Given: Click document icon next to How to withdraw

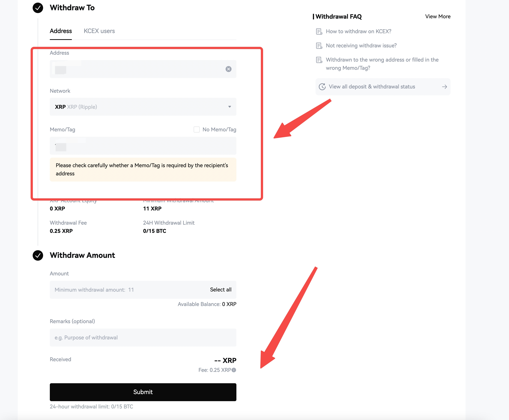Looking at the screenshot, I should (319, 32).
